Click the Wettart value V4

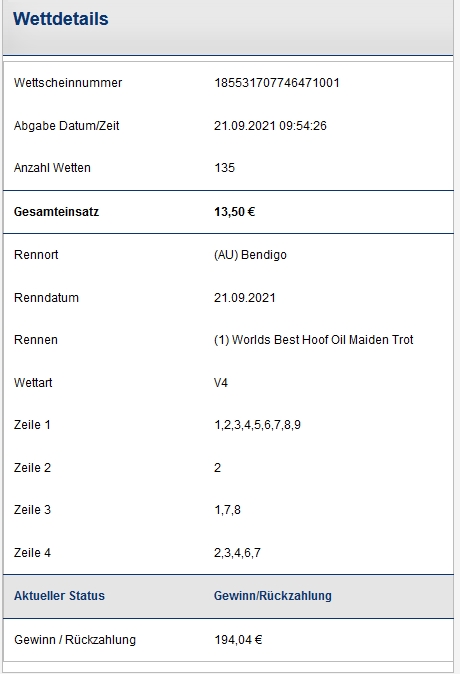pyautogui.click(x=221, y=383)
